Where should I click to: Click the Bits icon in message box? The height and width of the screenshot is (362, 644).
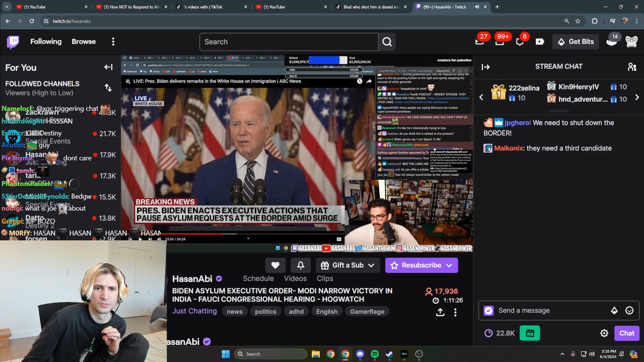click(x=614, y=310)
